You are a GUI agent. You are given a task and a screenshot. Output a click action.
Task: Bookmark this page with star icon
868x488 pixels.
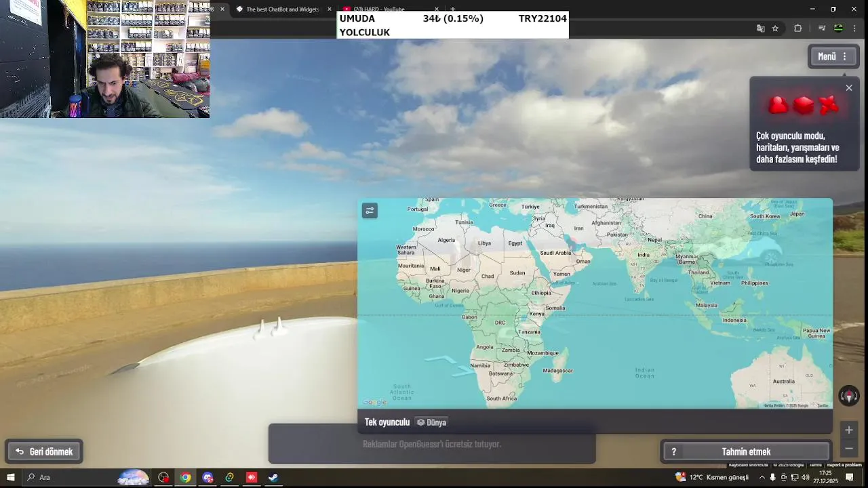click(775, 28)
